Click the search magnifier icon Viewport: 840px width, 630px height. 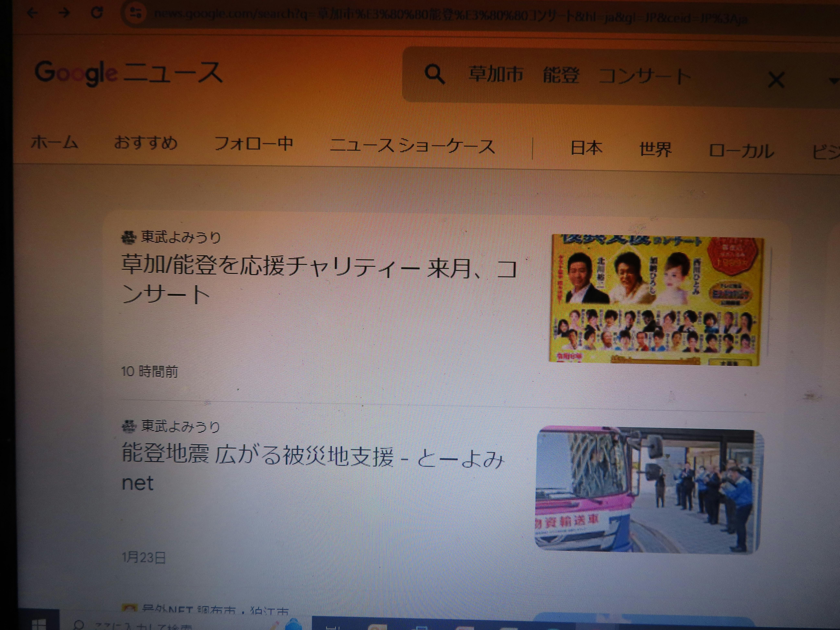point(434,74)
